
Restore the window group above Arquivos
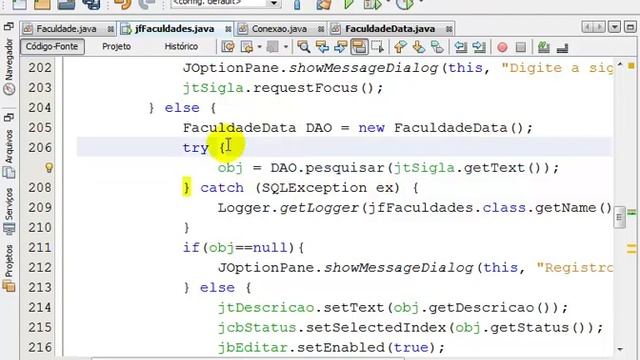[9, 118]
